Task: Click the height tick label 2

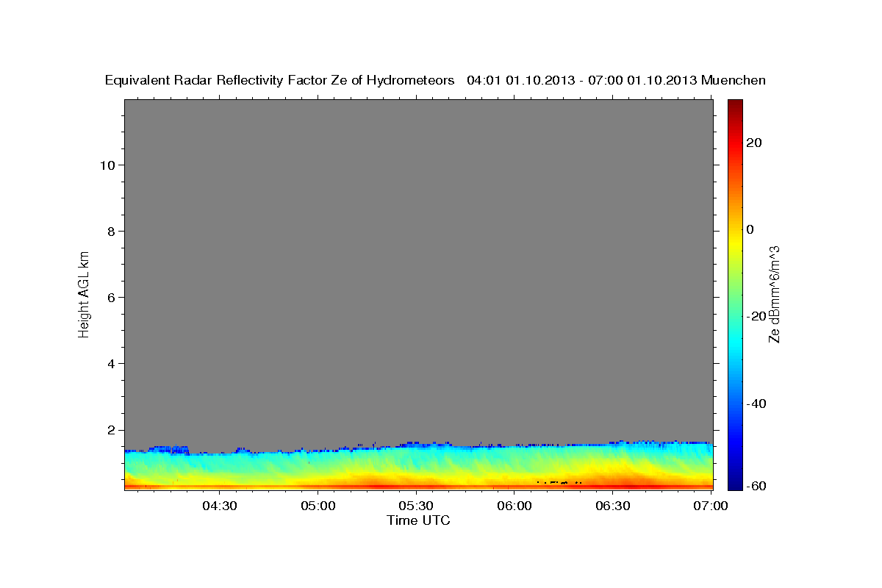Action: pyautogui.click(x=110, y=430)
